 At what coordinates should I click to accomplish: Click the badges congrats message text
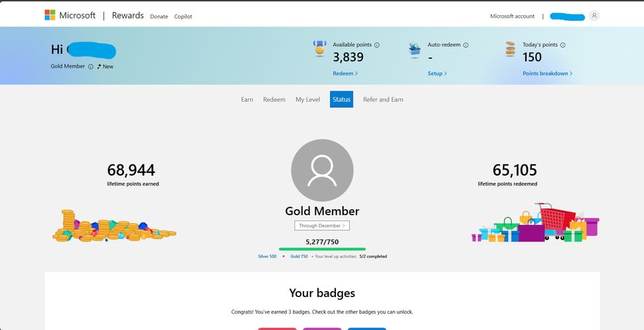click(x=322, y=312)
